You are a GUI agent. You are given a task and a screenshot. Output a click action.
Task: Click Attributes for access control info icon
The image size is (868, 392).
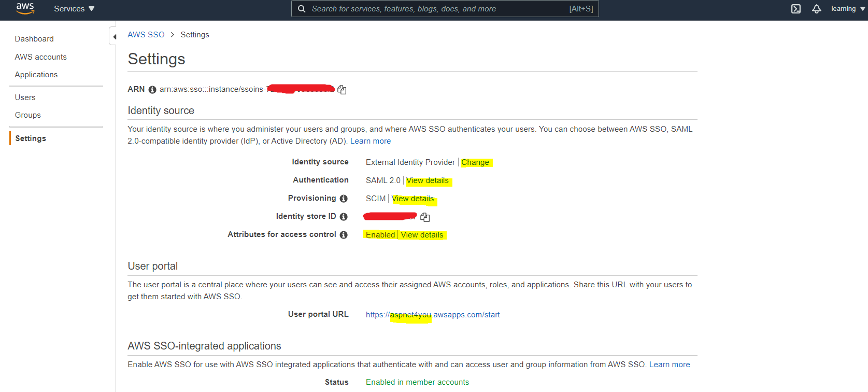point(344,235)
